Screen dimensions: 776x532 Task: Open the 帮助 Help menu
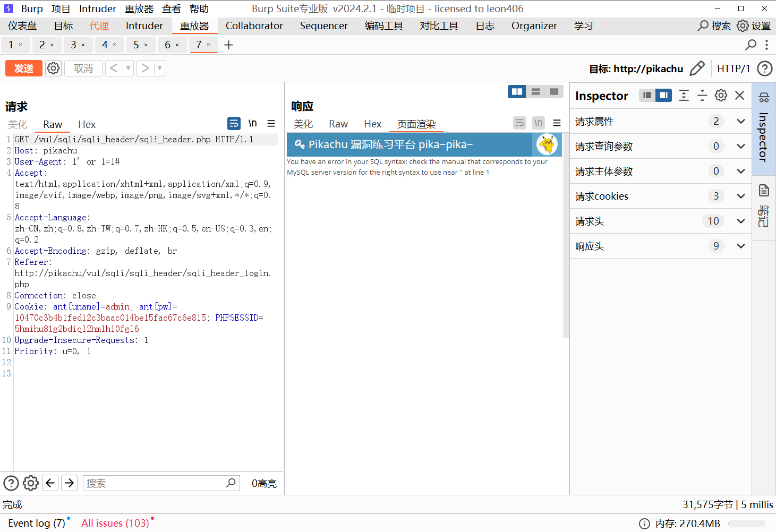(199, 9)
